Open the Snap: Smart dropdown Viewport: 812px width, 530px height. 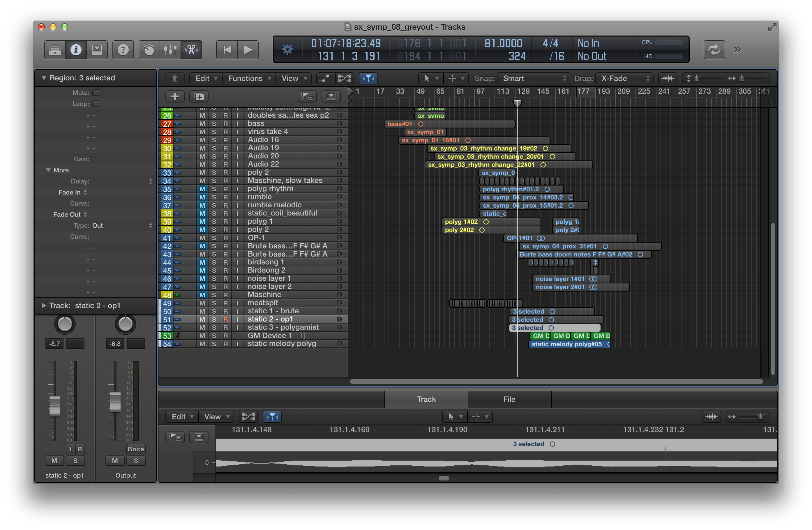click(x=533, y=78)
